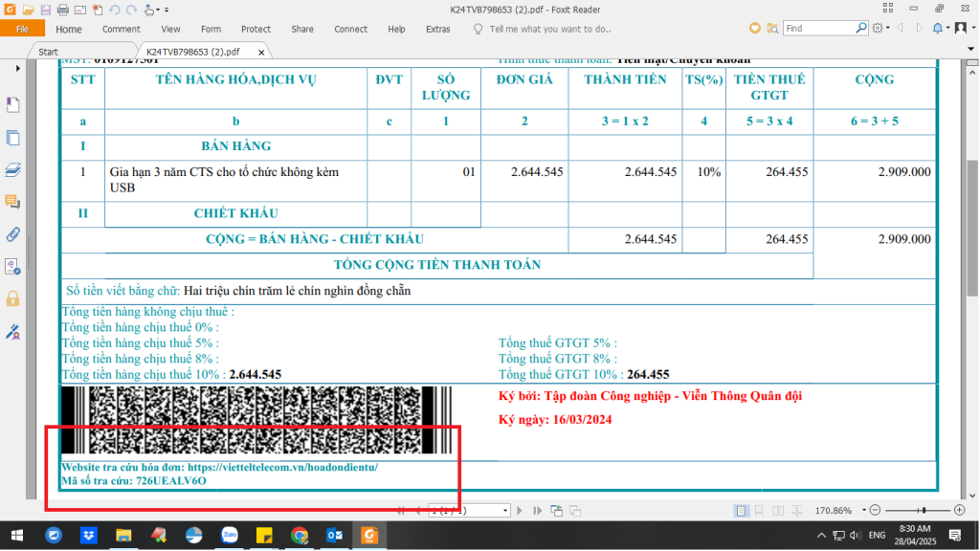Screen dimensions: 980x551
Task: Open the Bookmarks panel in the sidebar
Action: (x=12, y=104)
